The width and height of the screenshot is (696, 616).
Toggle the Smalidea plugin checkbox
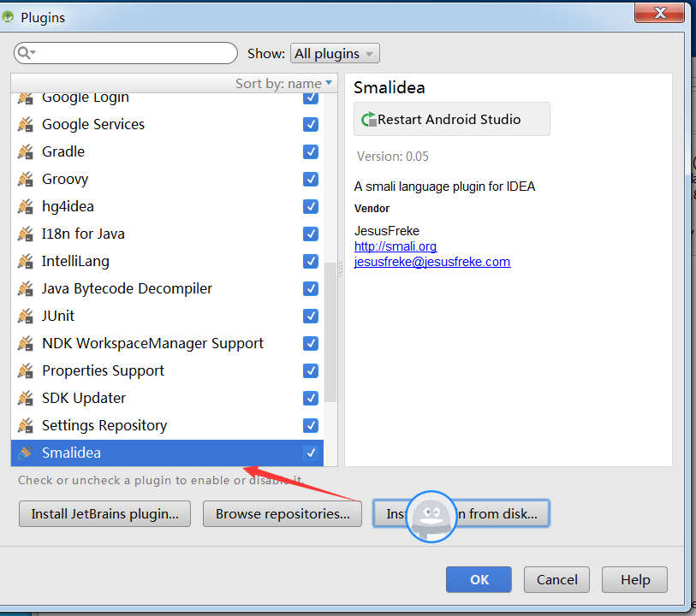[x=311, y=453]
